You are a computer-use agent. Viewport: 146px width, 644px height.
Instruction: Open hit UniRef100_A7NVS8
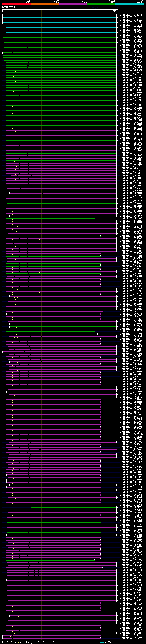pos(131,25)
